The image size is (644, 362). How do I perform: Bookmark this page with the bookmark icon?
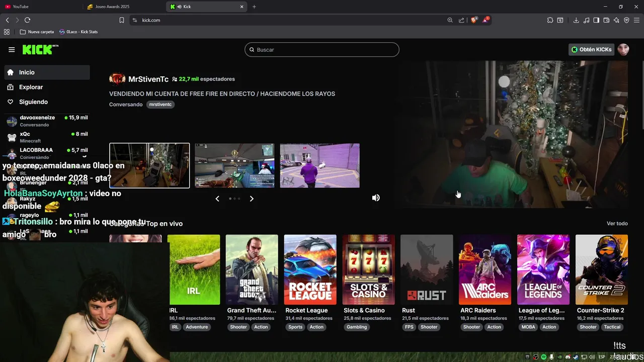point(122,20)
